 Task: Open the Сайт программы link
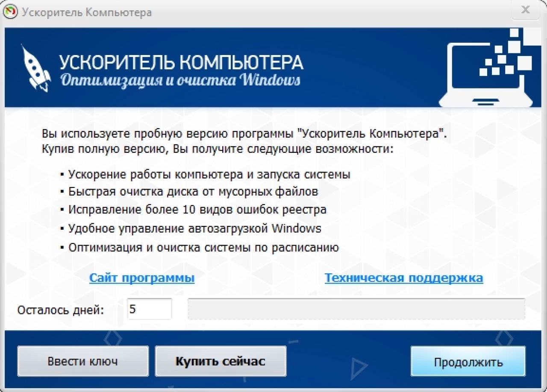(142, 278)
